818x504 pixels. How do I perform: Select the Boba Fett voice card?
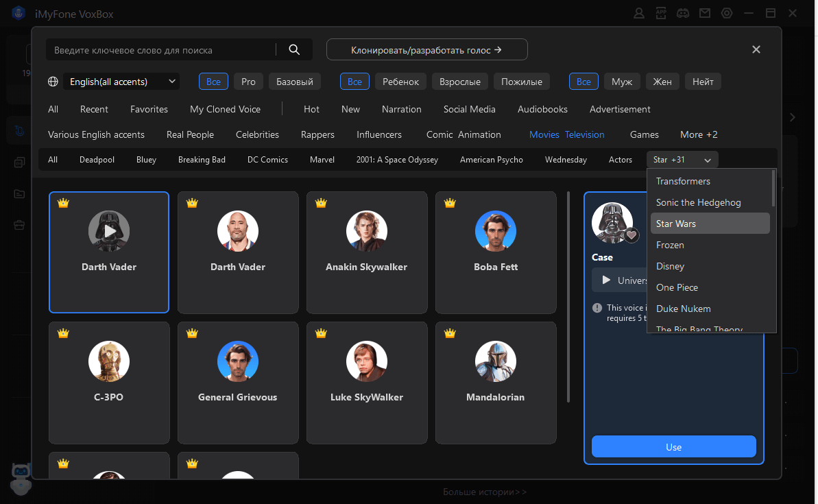[x=496, y=252]
